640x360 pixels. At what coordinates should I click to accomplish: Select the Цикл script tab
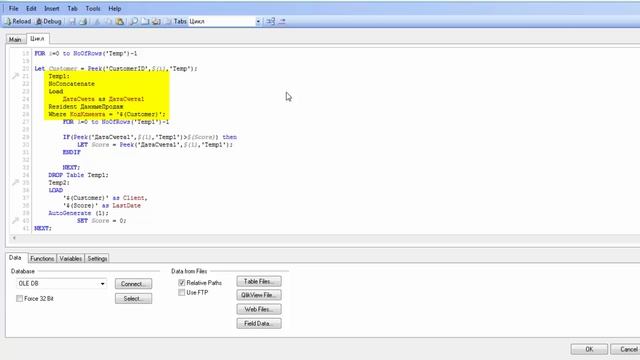[37, 38]
